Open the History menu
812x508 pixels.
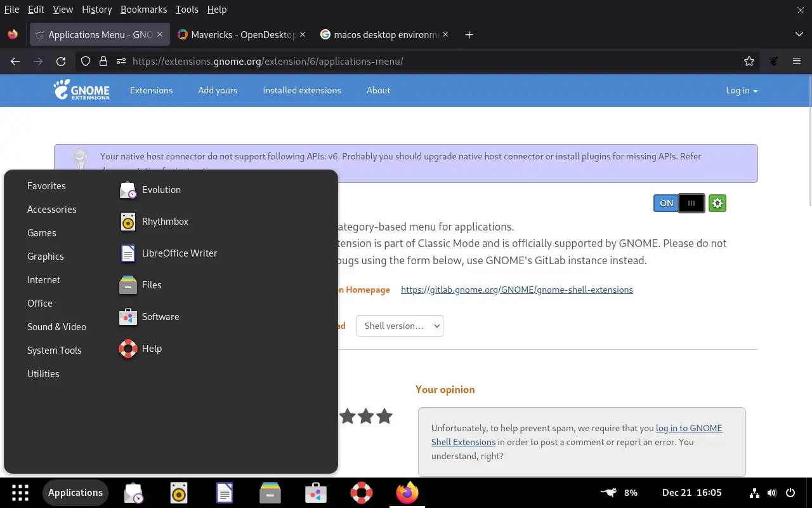click(x=96, y=10)
